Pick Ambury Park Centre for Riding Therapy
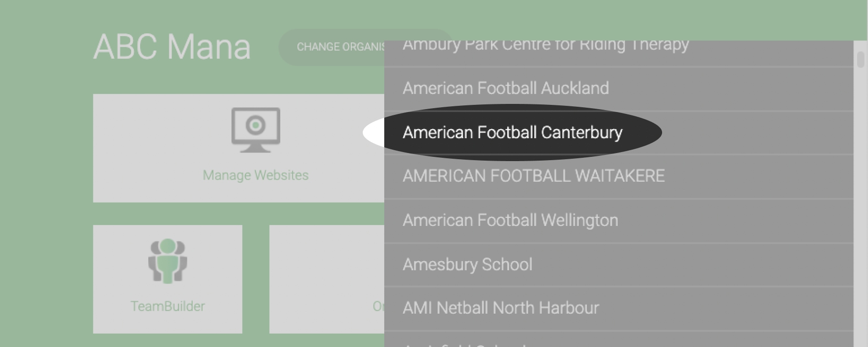This screenshot has height=347, width=868. click(x=618, y=53)
